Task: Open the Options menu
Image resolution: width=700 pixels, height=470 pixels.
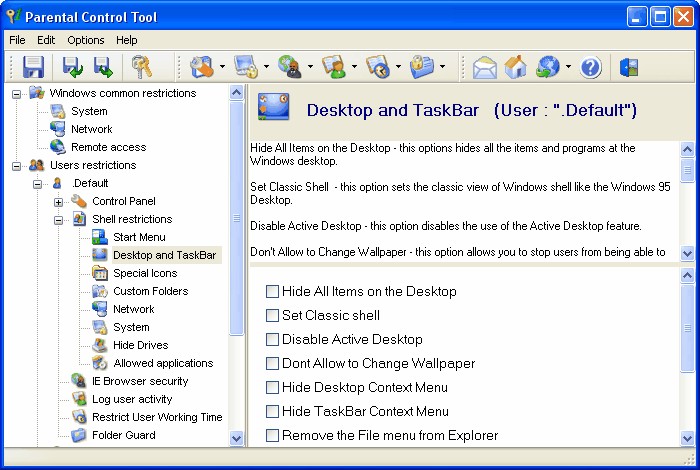Action: click(x=86, y=40)
